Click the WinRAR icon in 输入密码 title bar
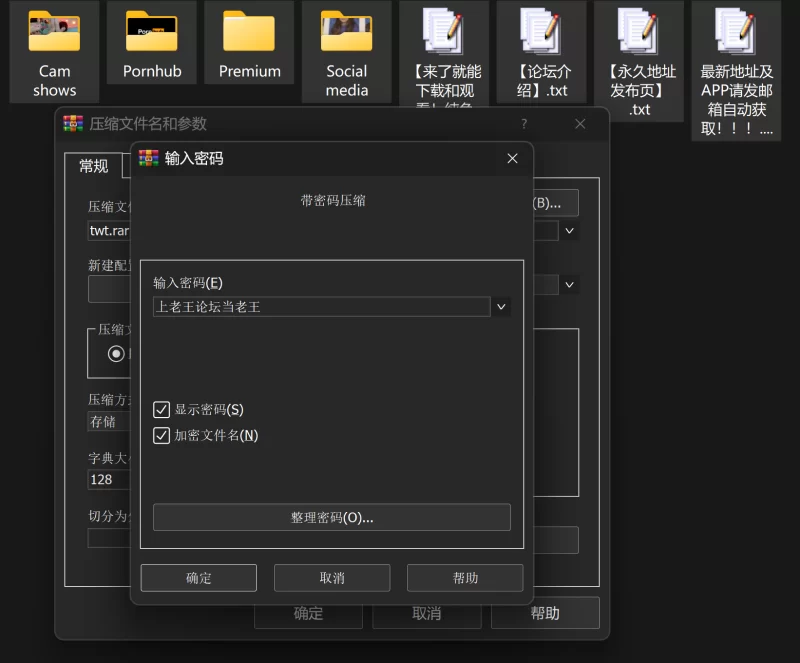 click(x=148, y=158)
